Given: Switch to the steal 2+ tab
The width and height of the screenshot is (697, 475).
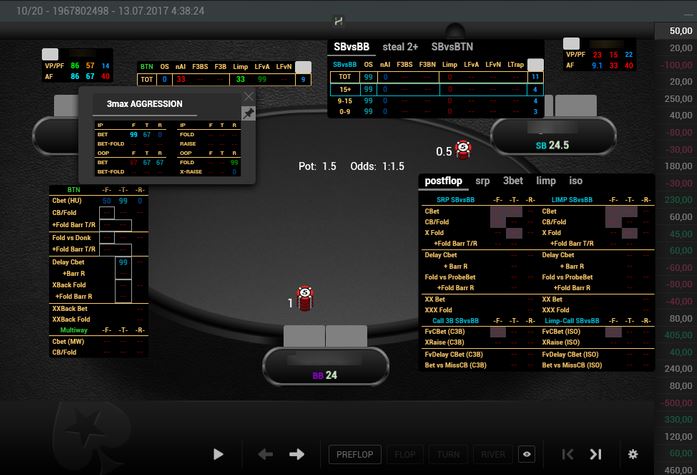Looking at the screenshot, I should click(401, 47).
